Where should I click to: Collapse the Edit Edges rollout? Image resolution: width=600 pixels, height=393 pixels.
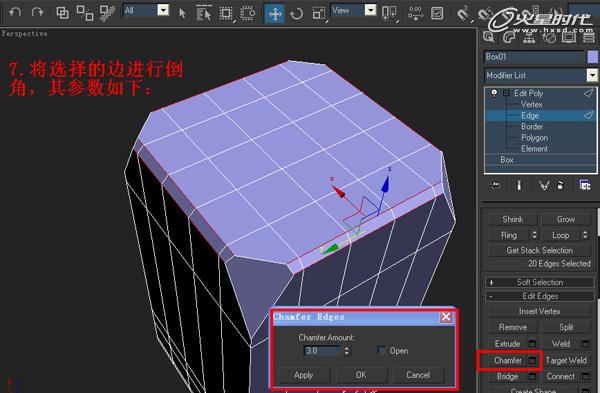click(540, 296)
